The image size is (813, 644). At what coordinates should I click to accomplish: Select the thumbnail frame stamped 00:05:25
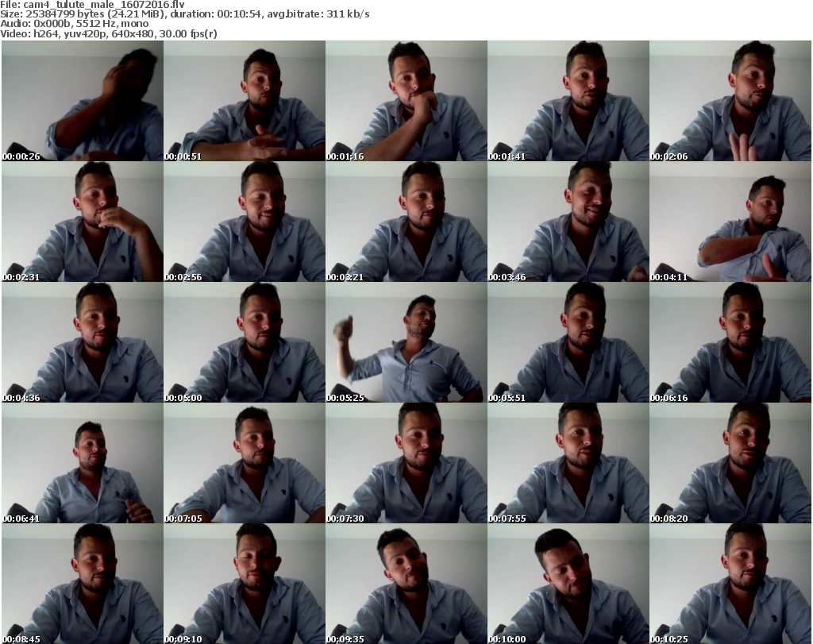[x=406, y=342]
